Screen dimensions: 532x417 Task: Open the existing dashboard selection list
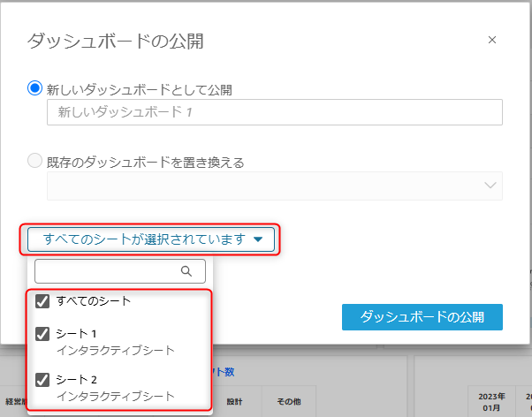(x=274, y=186)
